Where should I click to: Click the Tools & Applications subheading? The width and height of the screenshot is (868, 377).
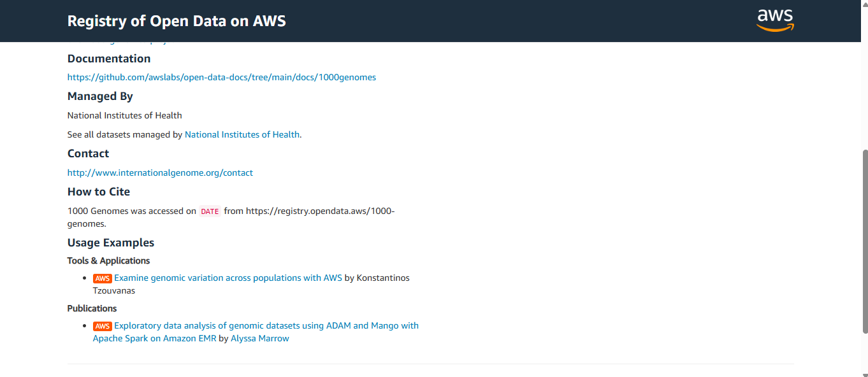[108, 260]
